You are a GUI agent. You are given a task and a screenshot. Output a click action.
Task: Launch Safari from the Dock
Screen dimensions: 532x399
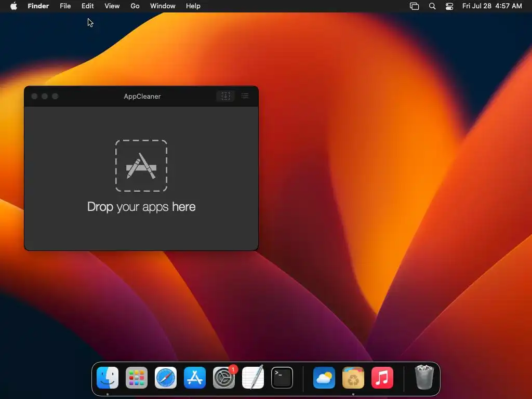(166, 378)
